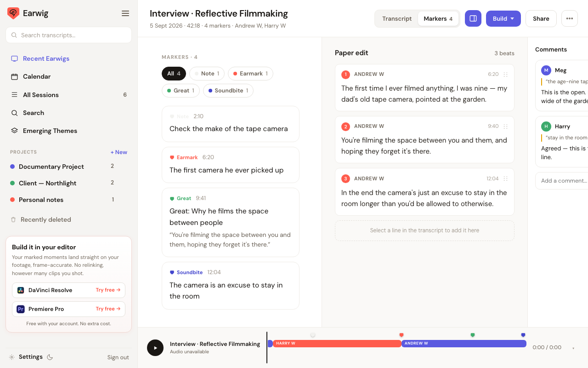Click the white Note timeline marker

pos(313,335)
